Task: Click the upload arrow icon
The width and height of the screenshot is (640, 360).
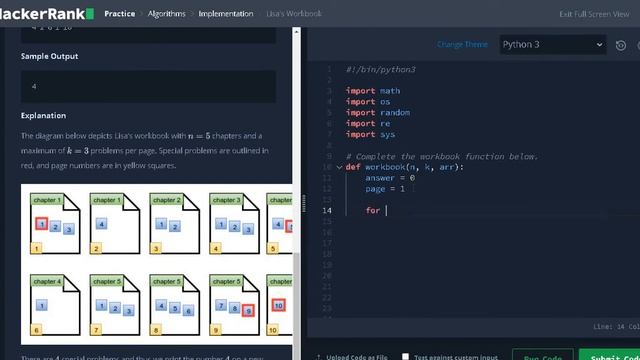Action: [319, 357]
